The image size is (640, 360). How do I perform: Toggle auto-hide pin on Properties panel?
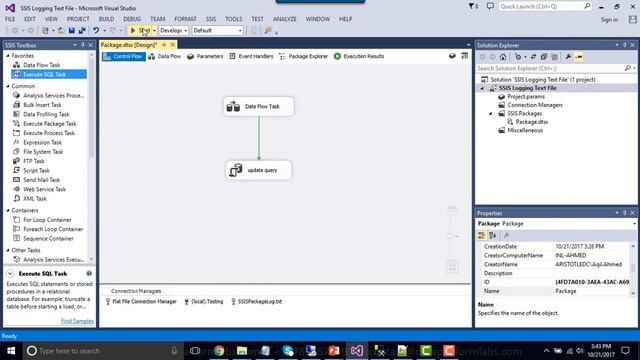tap(624, 213)
